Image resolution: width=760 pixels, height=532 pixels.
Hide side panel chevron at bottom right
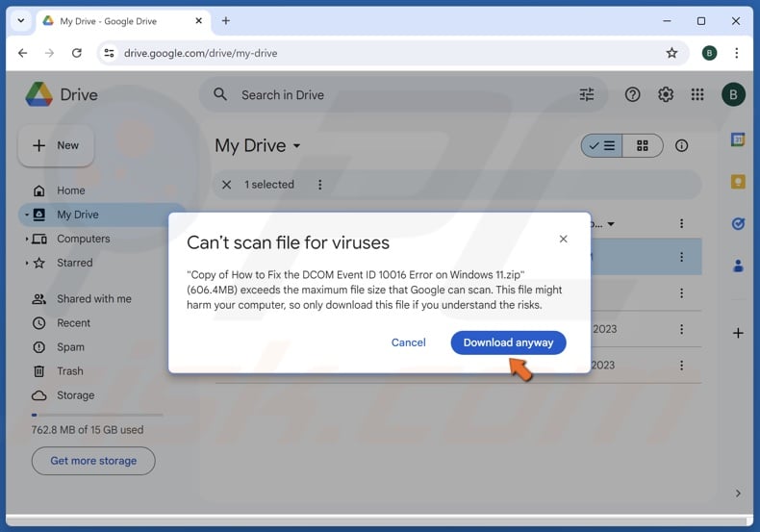tap(738, 494)
